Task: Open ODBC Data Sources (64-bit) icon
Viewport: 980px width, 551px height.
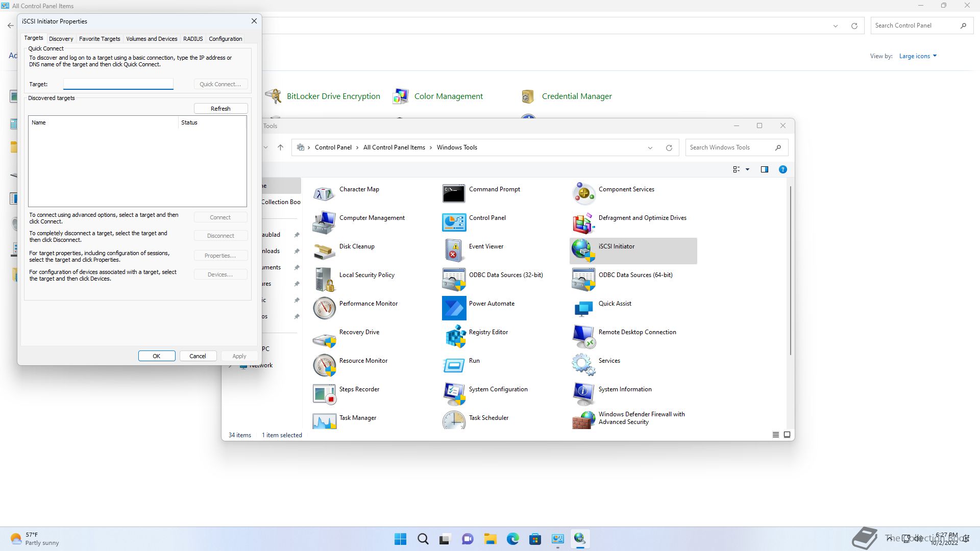Action: 583,279
